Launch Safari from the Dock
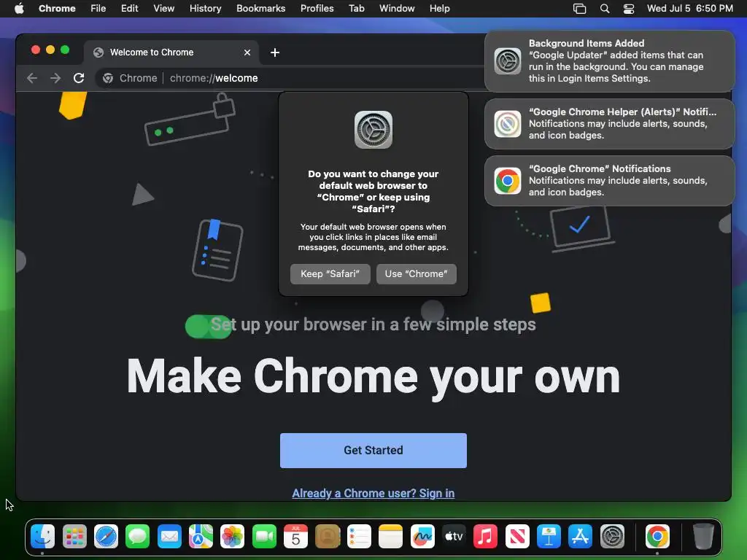This screenshot has width=747, height=560. (x=106, y=536)
